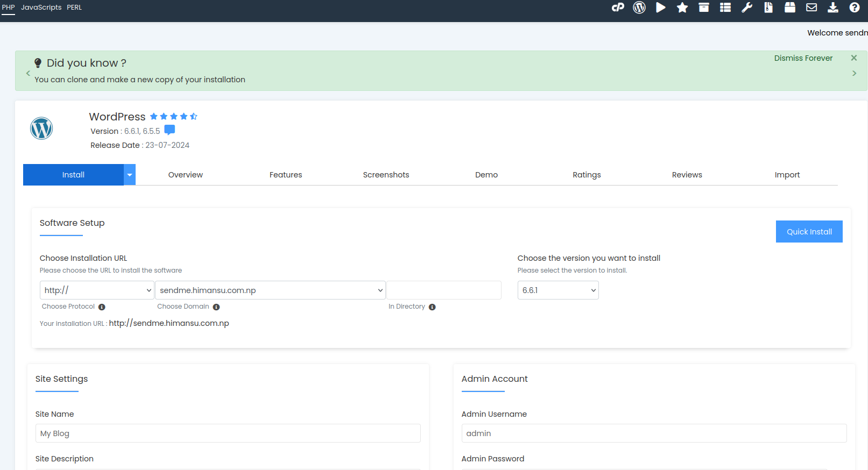Click the info icon beside In Directory
868x470 pixels.
(x=432, y=307)
